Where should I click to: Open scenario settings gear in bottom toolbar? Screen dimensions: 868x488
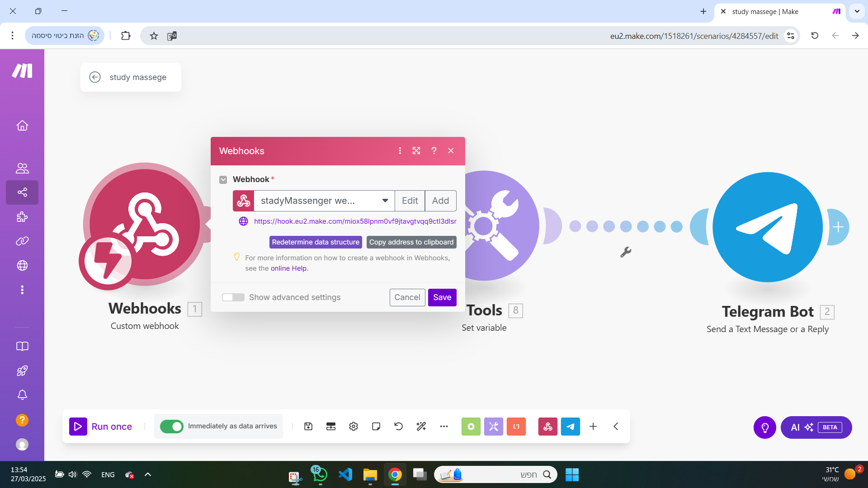pyautogui.click(x=354, y=426)
